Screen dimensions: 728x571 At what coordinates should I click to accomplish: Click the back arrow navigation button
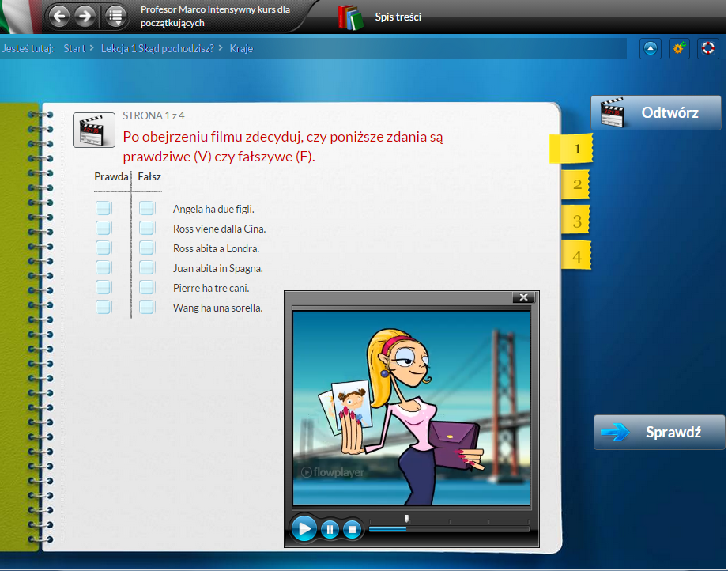pos(59,15)
